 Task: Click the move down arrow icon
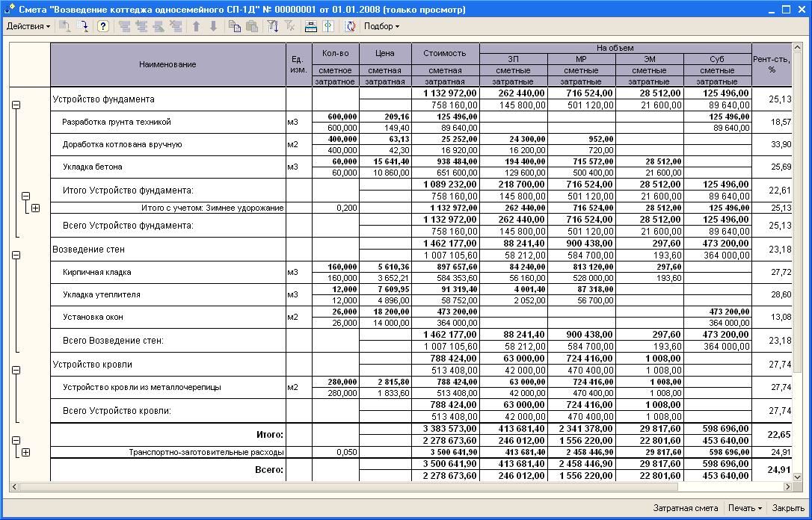coord(213,26)
